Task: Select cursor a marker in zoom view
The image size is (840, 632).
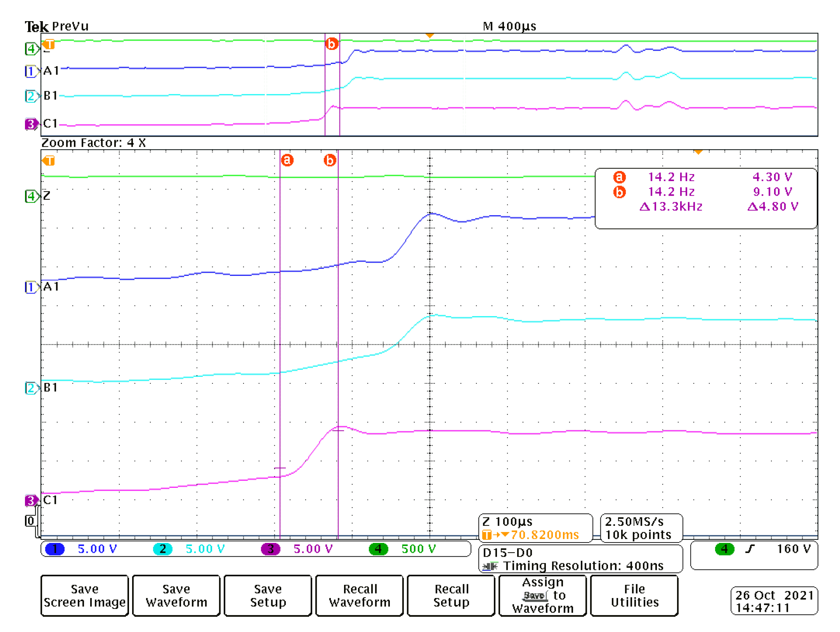Action: tap(287, 160)
